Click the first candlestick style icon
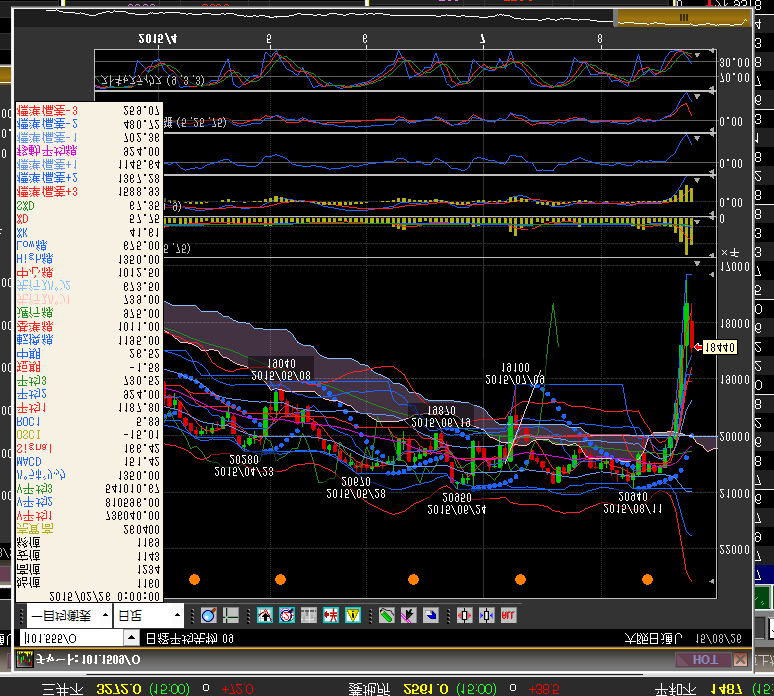This screenshot has width=774, height=696. 464,615
